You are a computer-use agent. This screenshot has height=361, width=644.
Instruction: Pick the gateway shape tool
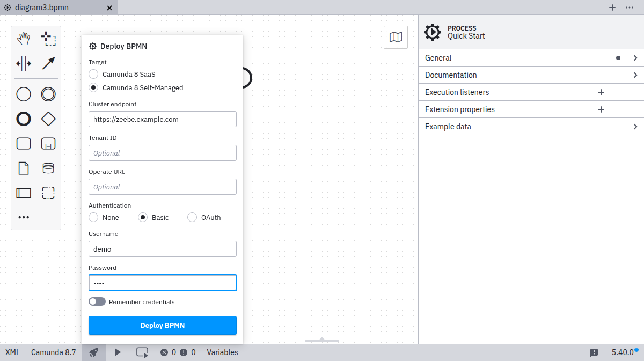tap(48, 119)
